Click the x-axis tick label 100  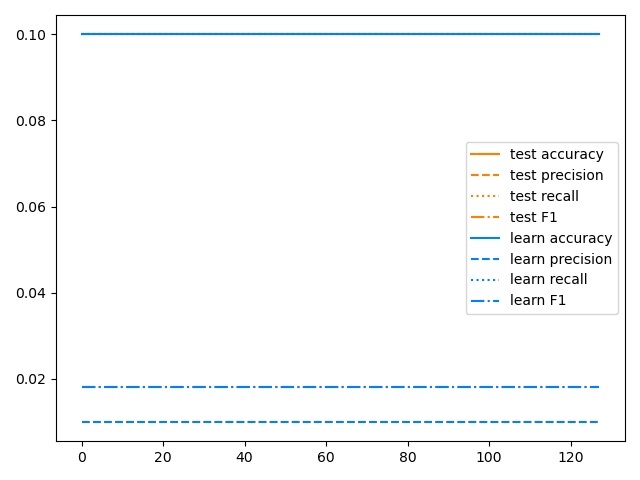pos(489,458)
